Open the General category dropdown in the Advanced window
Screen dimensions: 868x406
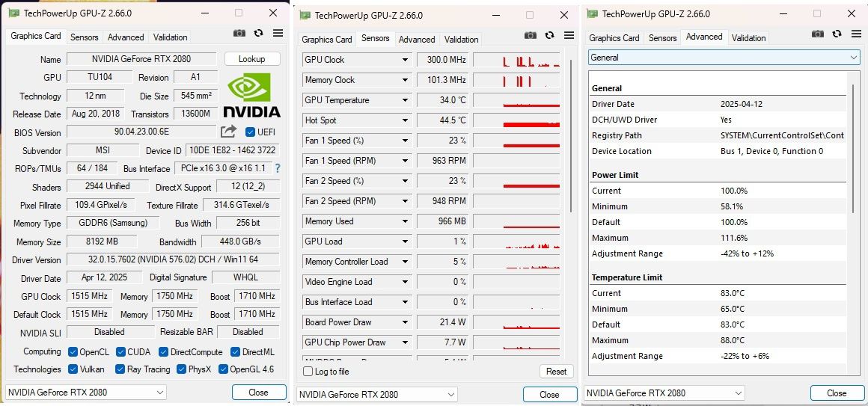(x=724, y=58)
